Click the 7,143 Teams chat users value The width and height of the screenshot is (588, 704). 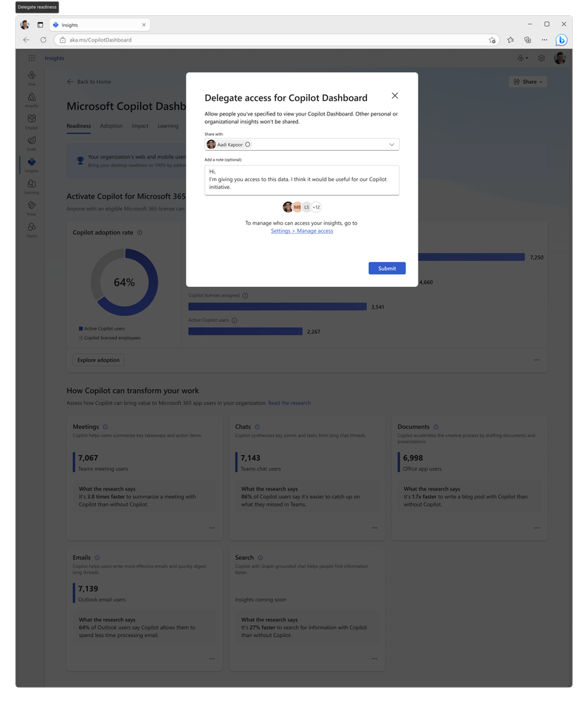250,458
